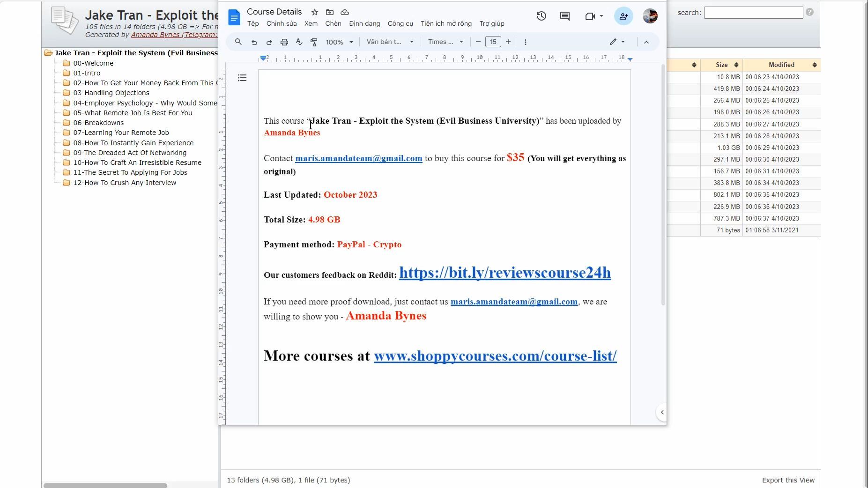Open the 00-Welcome folder
Viewport: 868px width, 488px height.
(x=93, y=63)
